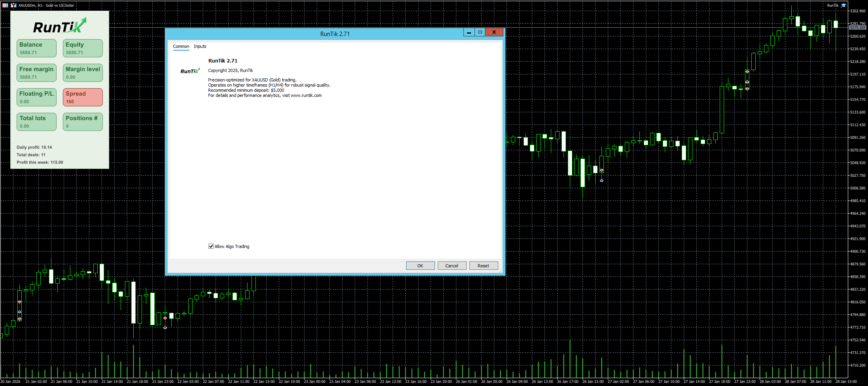Click the Floating P/L tile
868x386 pixels.
coord(36,97)
